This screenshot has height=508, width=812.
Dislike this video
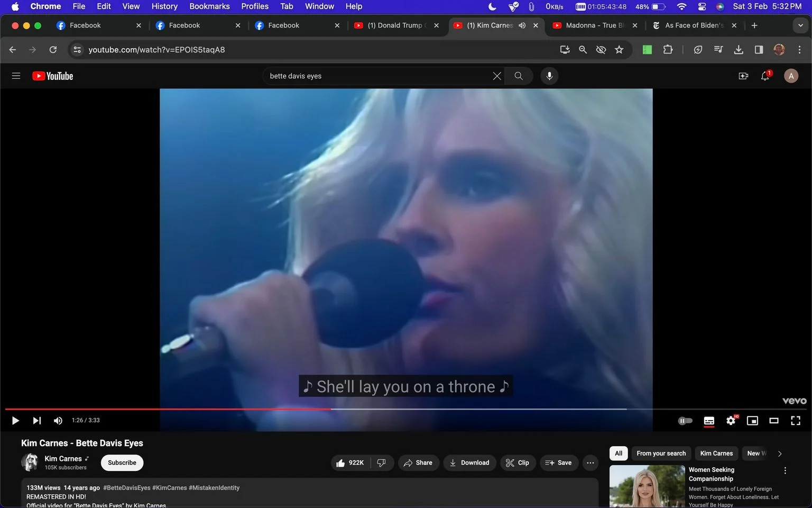coord(381,463)
